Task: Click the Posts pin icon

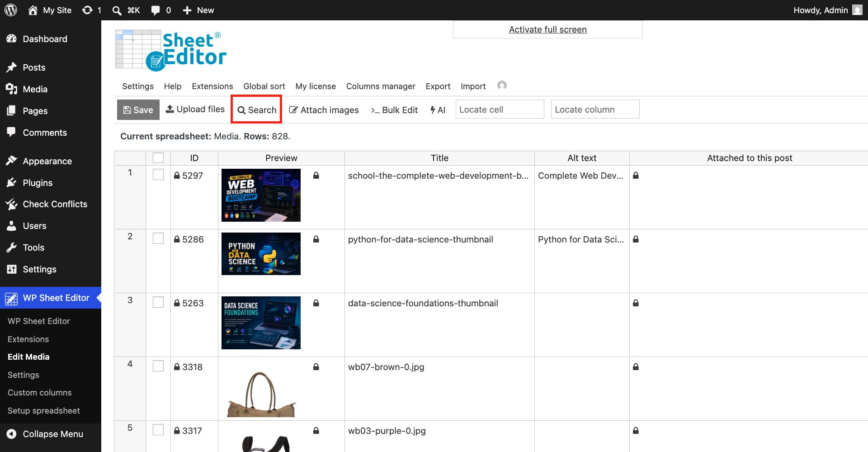Action: pos(12,67)
